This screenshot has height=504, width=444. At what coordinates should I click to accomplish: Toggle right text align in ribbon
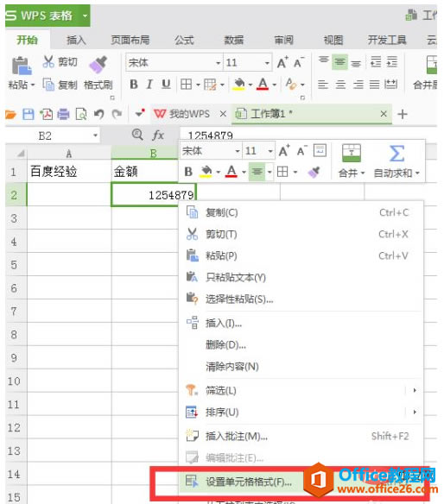point(358,85)
